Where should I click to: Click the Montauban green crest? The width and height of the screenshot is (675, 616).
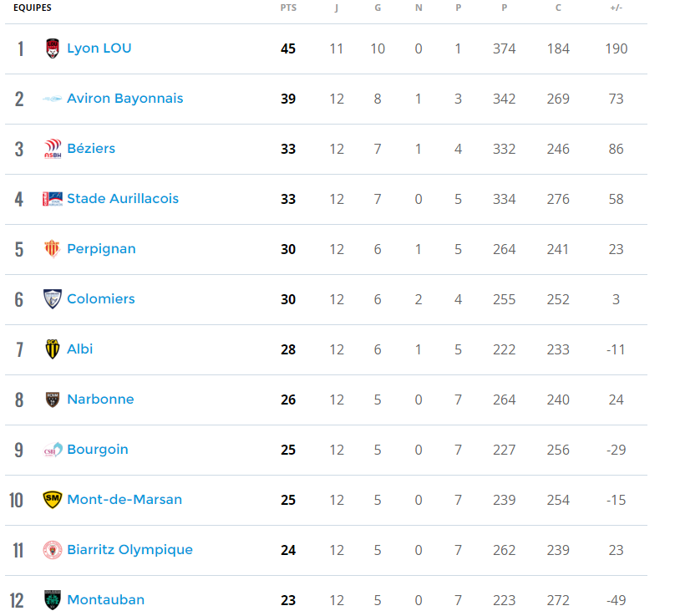[x=53, y=600]
